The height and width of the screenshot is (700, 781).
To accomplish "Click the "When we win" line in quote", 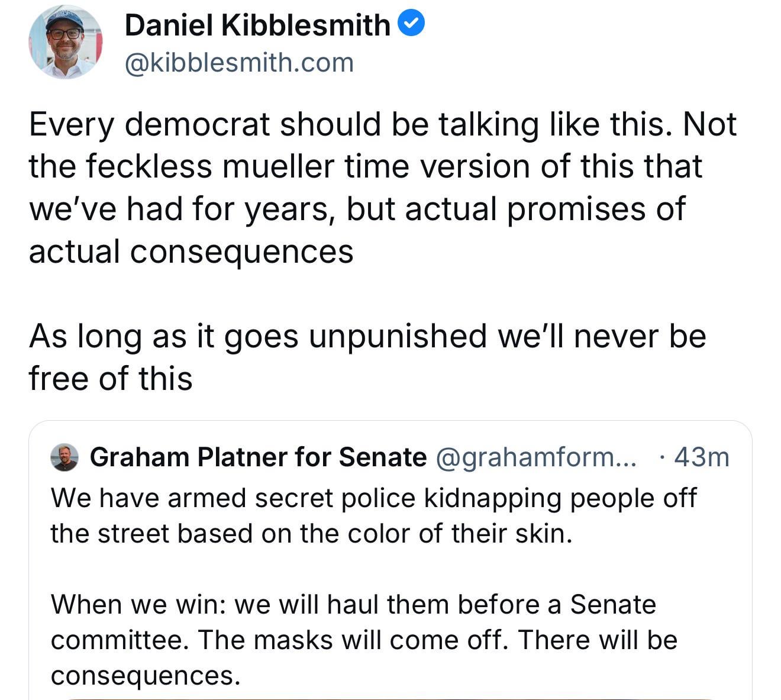I will (x=353, y=605).
